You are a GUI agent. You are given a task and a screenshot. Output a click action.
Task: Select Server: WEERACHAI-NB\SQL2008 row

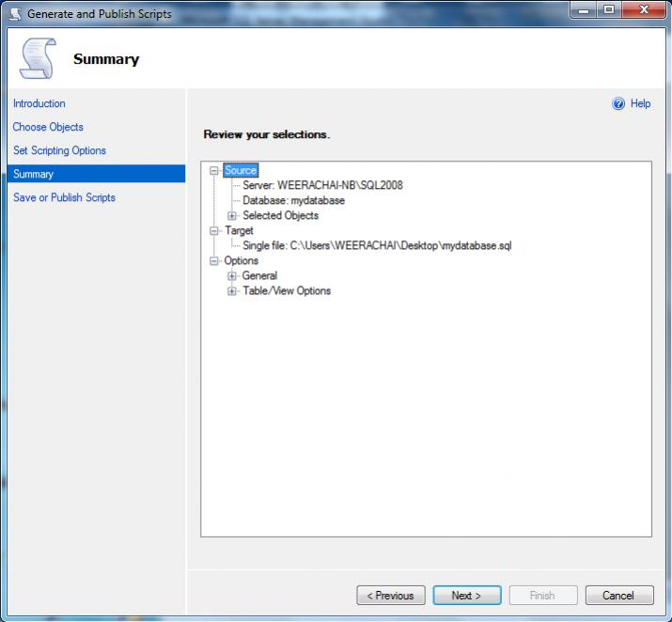point(322,185)
